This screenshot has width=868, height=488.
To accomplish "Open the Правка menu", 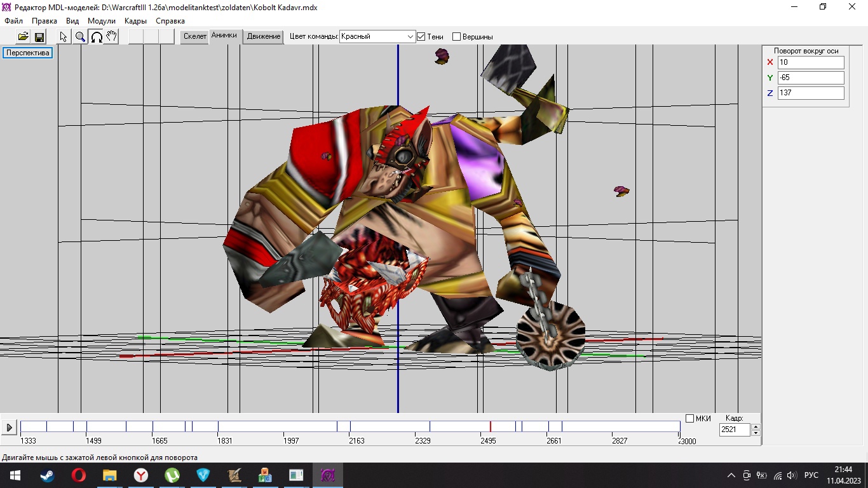I will (44, 21).
